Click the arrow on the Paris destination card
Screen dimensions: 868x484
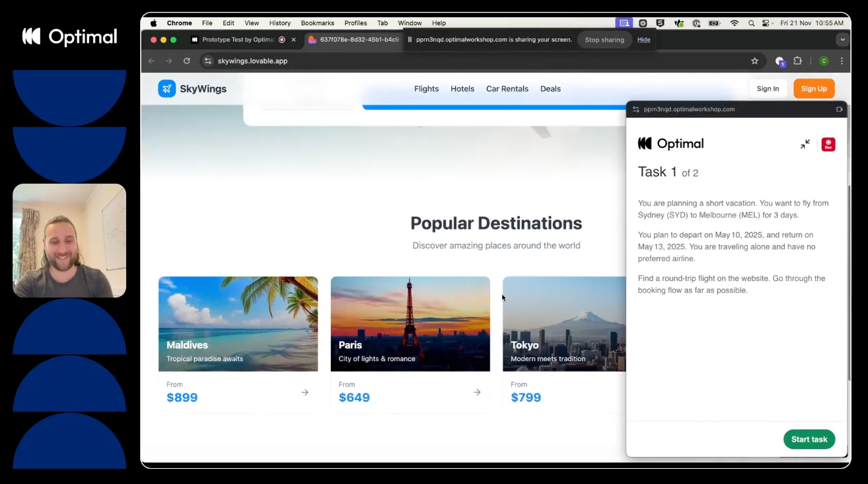(477, 392)
